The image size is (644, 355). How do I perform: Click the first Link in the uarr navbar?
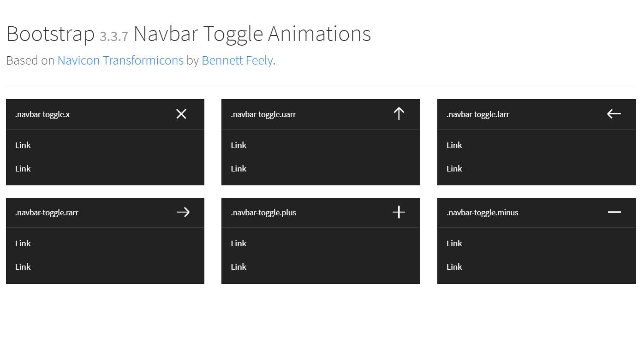[238, 145]
